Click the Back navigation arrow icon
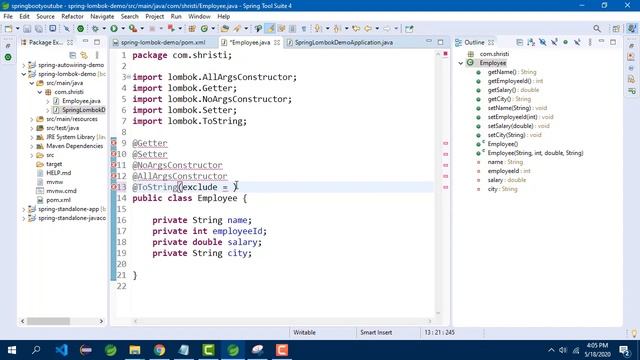640x360 pixels. pos(368,29)
